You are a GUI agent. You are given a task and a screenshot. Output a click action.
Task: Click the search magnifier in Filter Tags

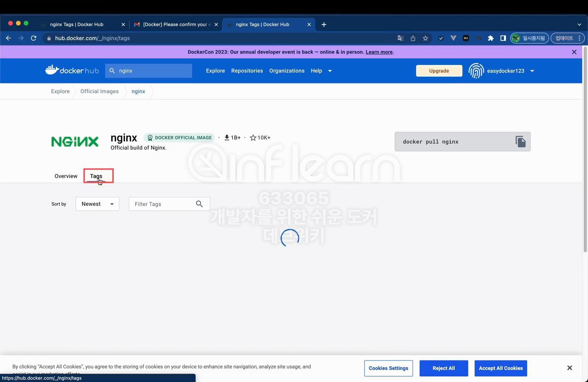(x=199, y=204)
